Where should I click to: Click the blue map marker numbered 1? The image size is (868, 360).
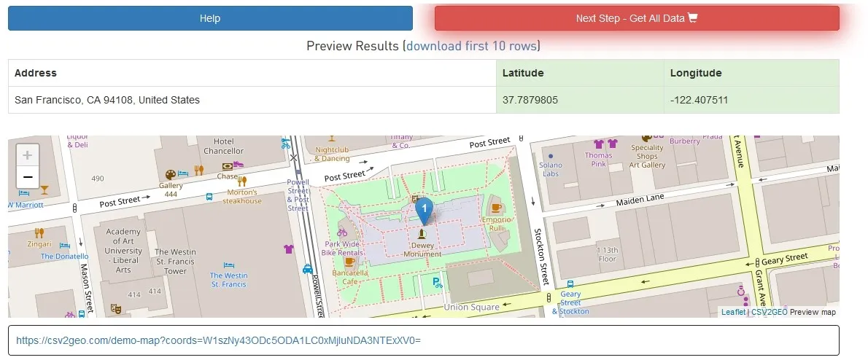424,211
